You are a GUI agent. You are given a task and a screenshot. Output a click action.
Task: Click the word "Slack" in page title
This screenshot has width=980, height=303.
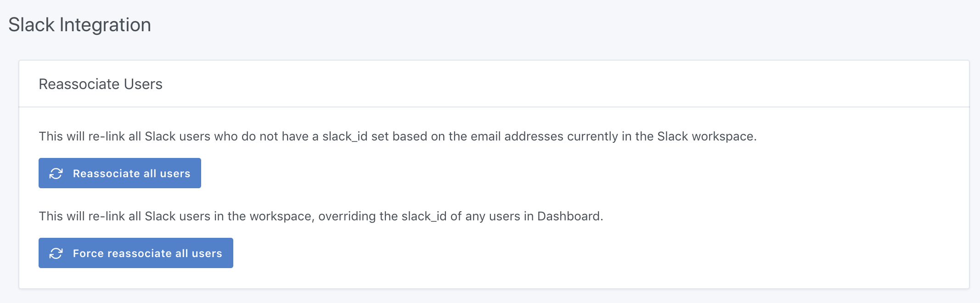tap(31, 25)
